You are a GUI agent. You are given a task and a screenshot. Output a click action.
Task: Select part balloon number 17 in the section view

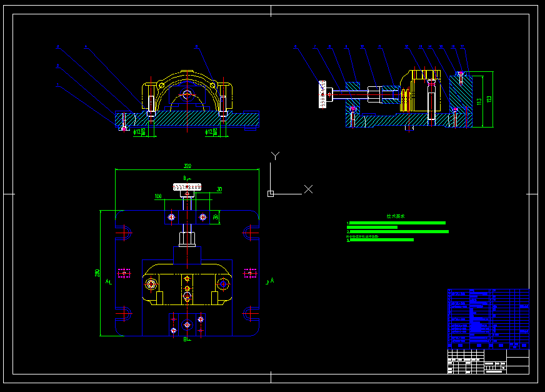462,46
